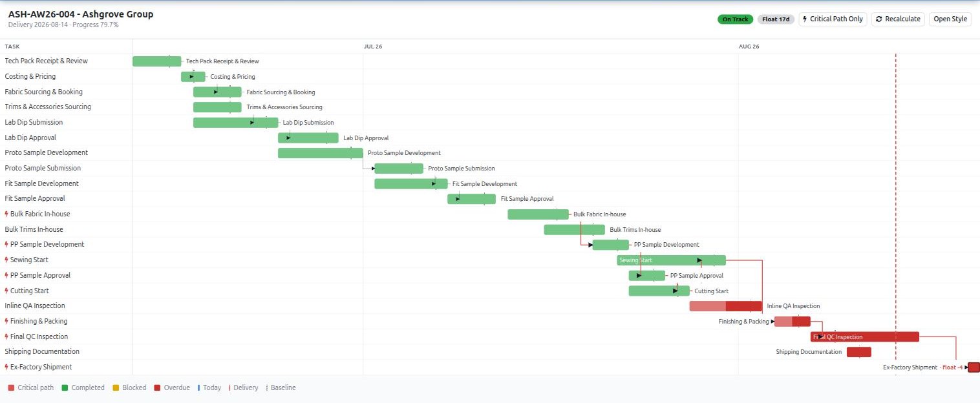Select the Trims & Accessories Sourcing gantt bar
Image resolution: width=980 pixels, height=403 pixels.
(217, 107)
